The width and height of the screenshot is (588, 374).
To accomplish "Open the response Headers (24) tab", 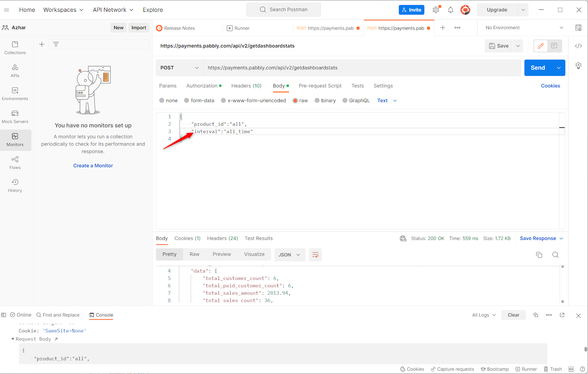I will [223, 238].
